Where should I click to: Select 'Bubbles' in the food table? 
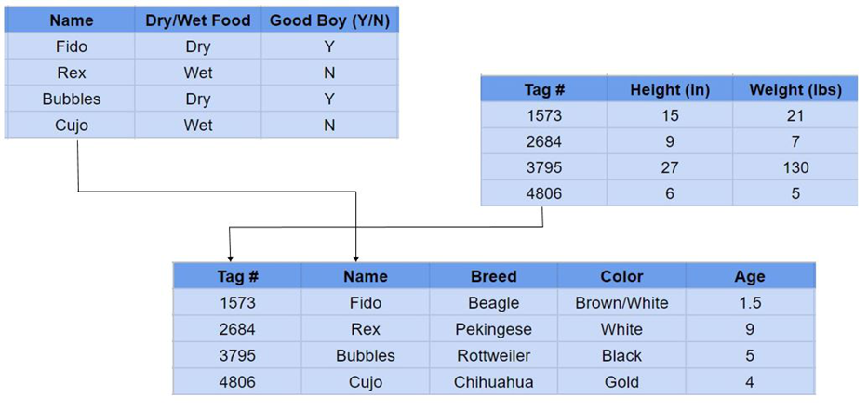(x=72, y=99)
